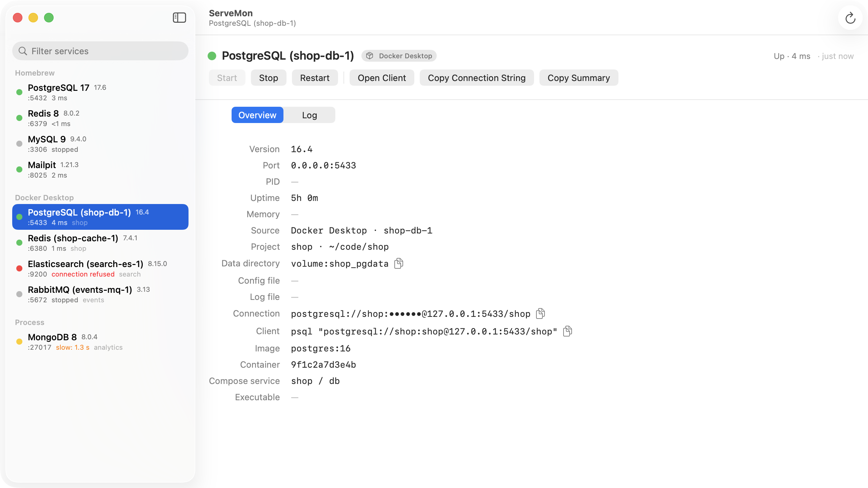868x488 pixels.
Task: Click the 'just now' timestamp
Action: [837, 56]
